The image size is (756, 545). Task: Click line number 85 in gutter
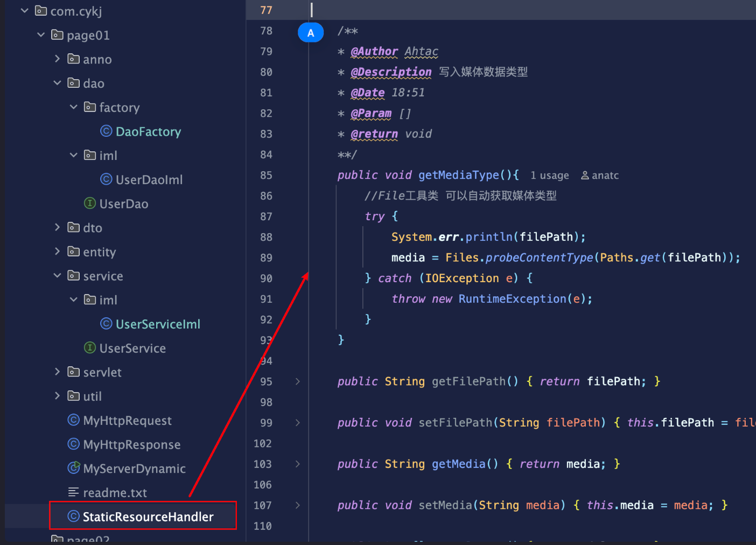click(x=266, y=175)
